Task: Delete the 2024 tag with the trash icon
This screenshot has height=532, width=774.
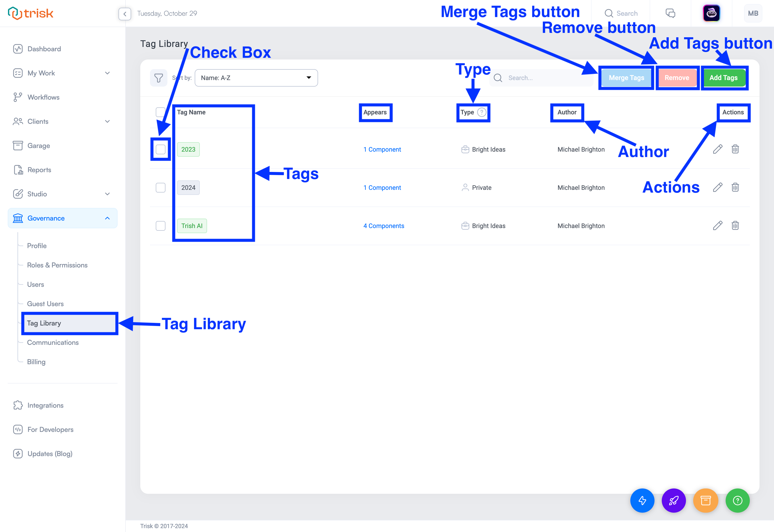Action: click(735, 187)
